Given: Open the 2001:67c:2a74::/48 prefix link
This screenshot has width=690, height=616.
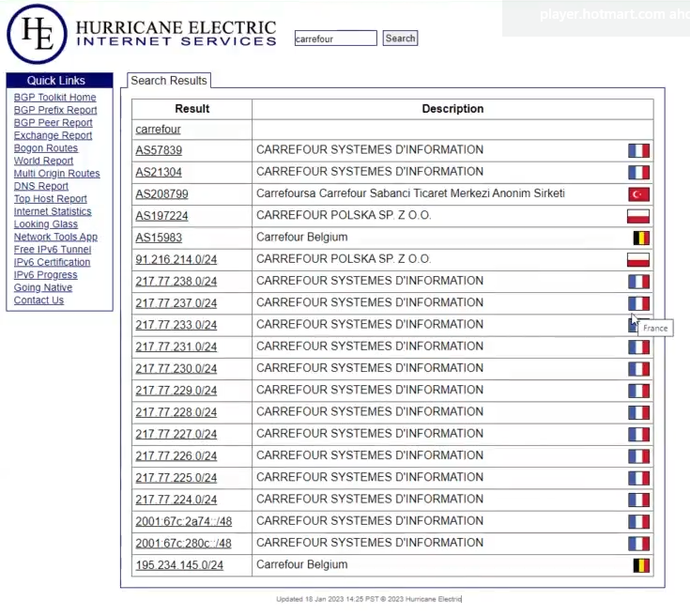Looking at the screenshot, I should pos(183,522).
